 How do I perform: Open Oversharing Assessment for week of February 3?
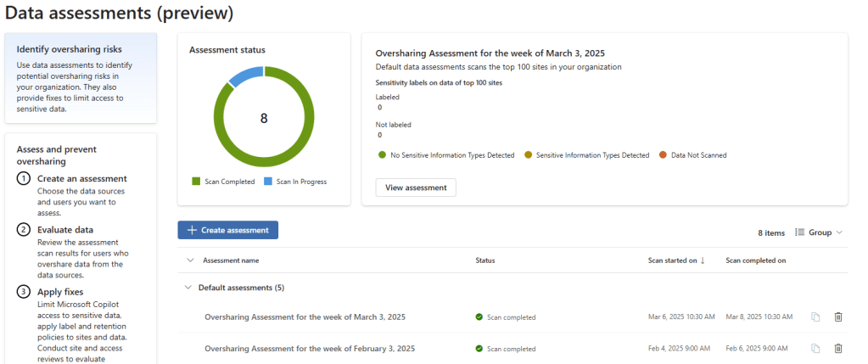tap(309, 349)
